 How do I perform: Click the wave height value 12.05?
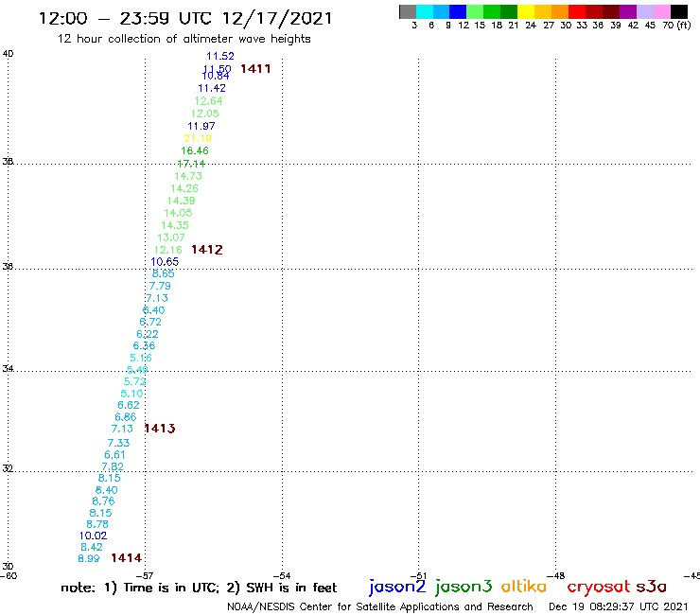click(x=205, y=114)
